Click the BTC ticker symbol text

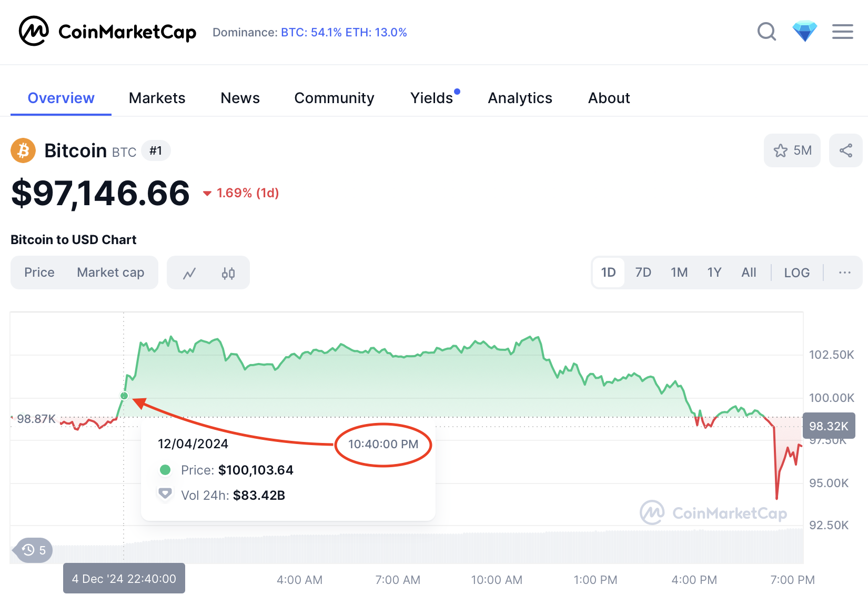(x=124, y=153)
